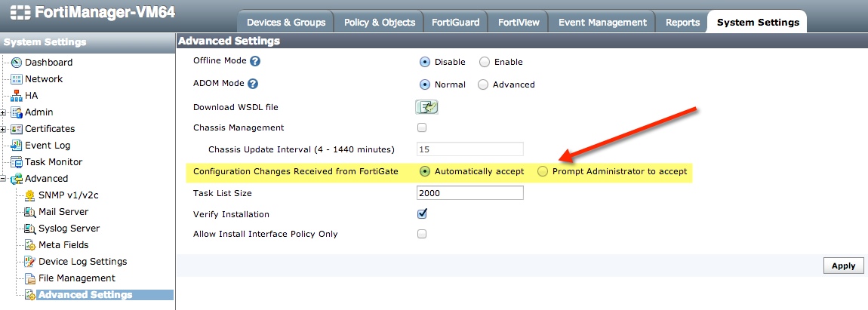The width and height of the screenshot is (868, 310).
Task: Open Device Log Settings page
Action: pos(82,262)
